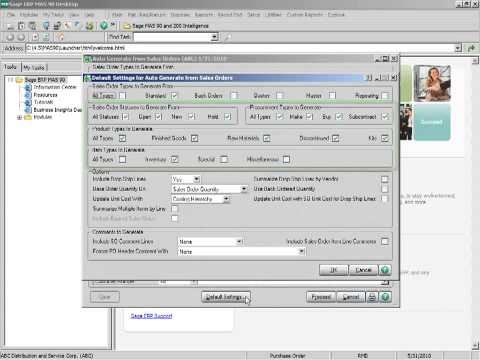Image resolution: width=480 pixels, height=360 pixels.
Task: Click the green help icon in Auto Generate window
Action: [385, 297]
